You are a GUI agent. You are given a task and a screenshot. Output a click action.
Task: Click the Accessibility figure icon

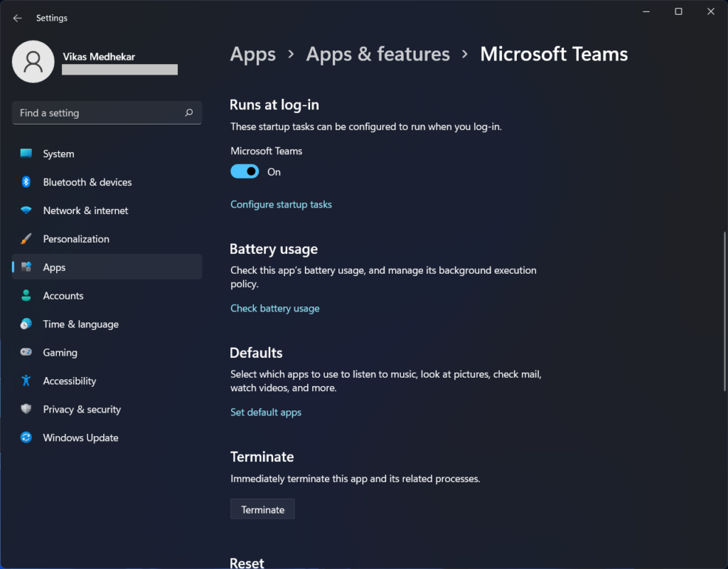coord(26,381)
